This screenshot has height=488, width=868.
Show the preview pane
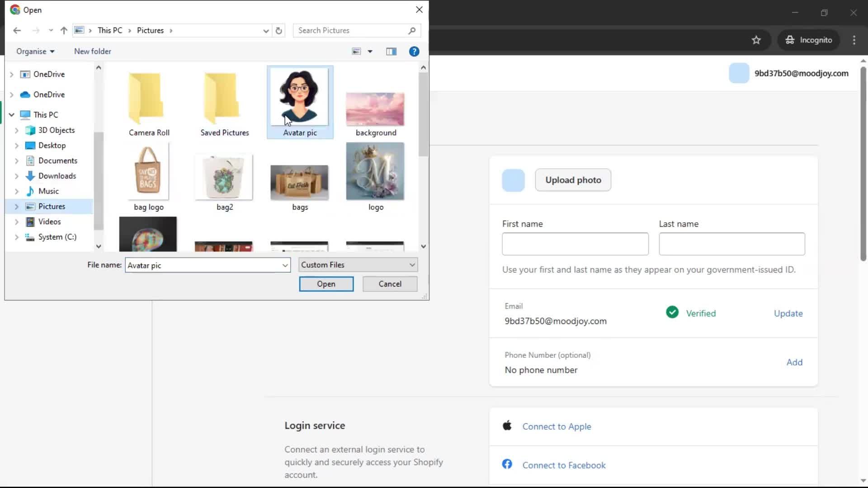click(x=392, y=52)
